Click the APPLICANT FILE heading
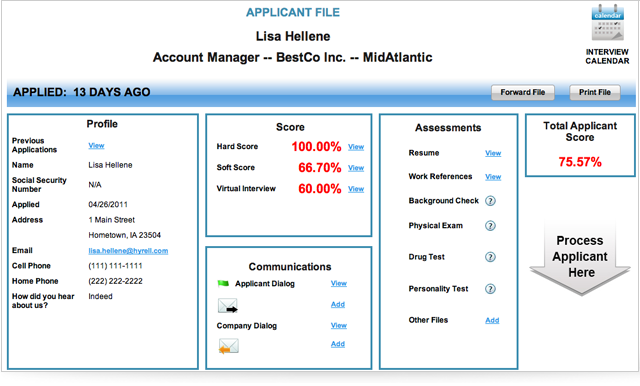Screen dimensions: 640x386 pos(293,12)
